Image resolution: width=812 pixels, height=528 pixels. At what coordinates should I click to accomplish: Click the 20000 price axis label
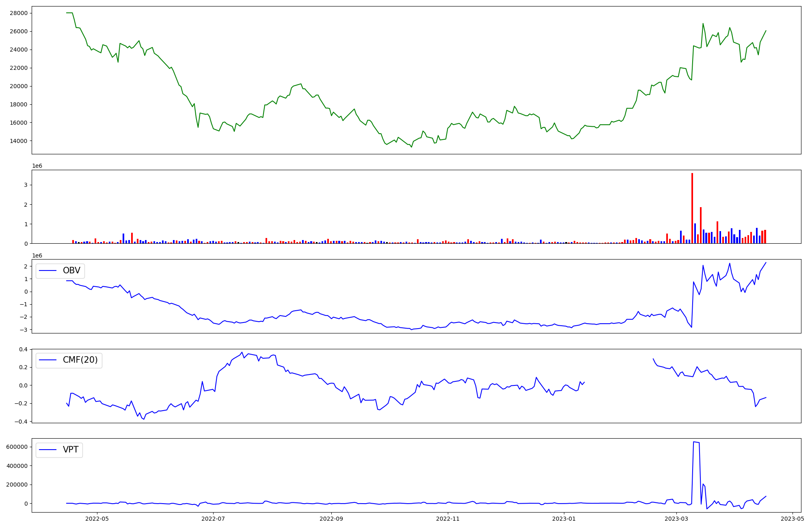click(19, 86)
